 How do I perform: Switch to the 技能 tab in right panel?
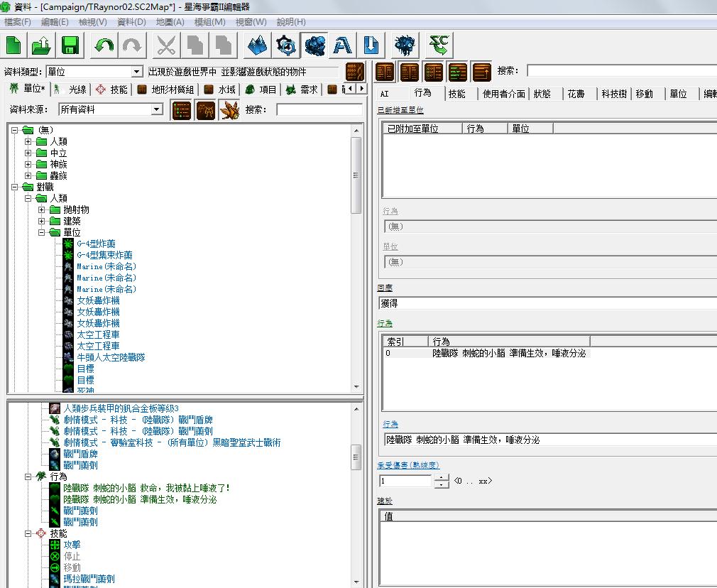point(457,94)
